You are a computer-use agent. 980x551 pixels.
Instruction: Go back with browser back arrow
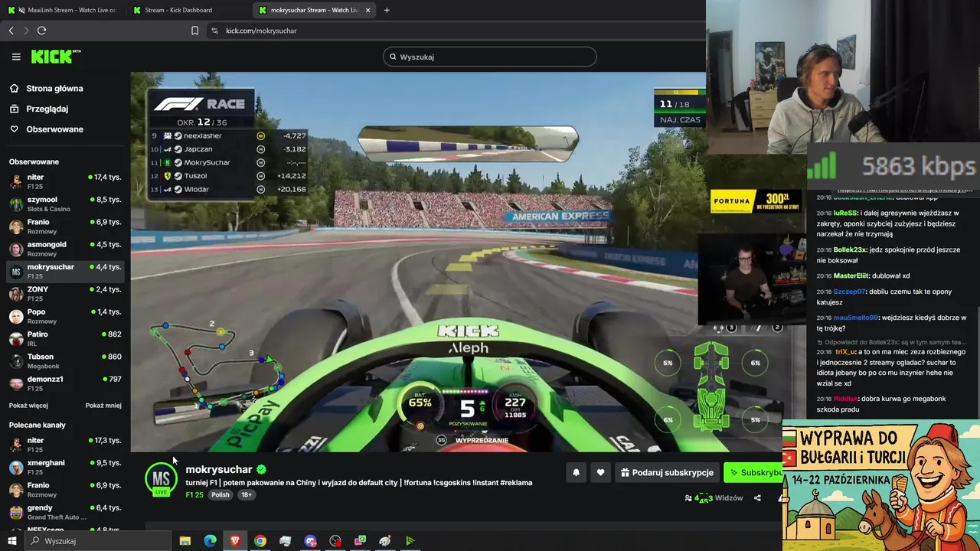(11, 31)
